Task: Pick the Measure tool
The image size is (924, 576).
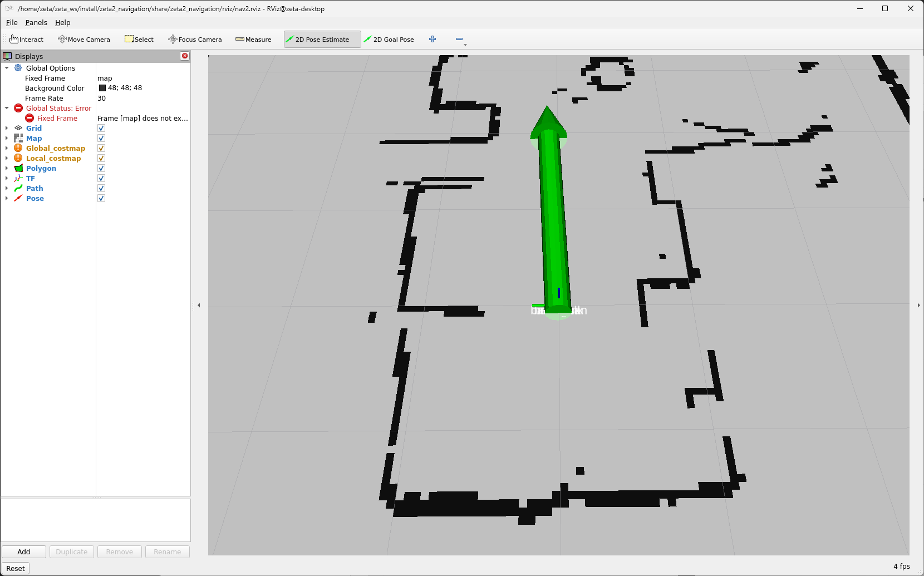Action: [x=253, y=40]
